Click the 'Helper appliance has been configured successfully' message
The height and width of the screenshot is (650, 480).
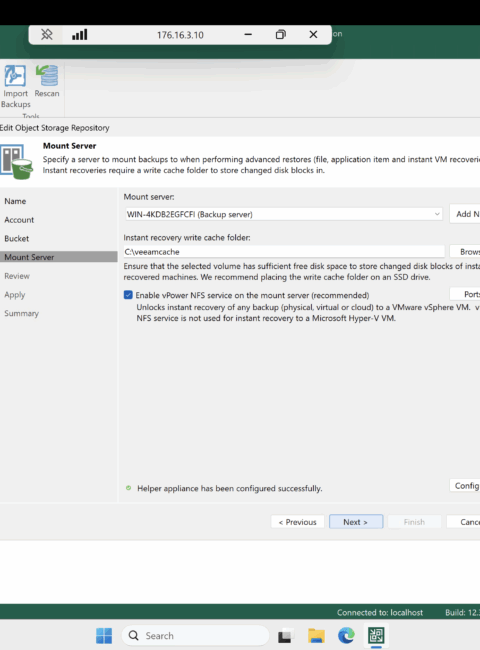[230, 488]
